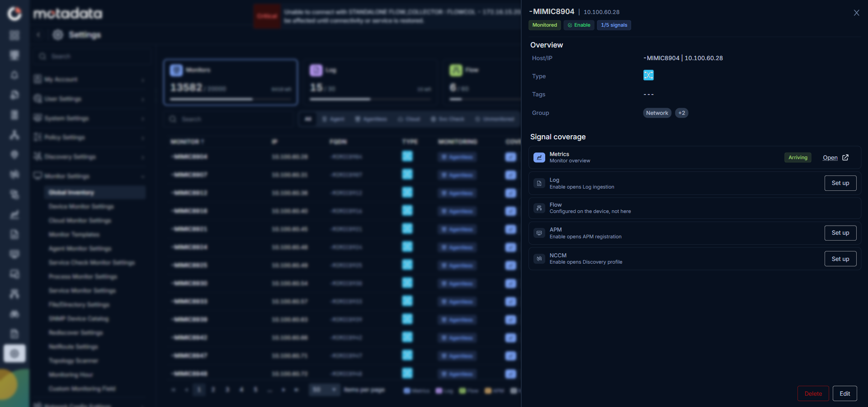Expand the +2 additional groups tag
Screen dimensions: 868x407
(x=681, y=113)
